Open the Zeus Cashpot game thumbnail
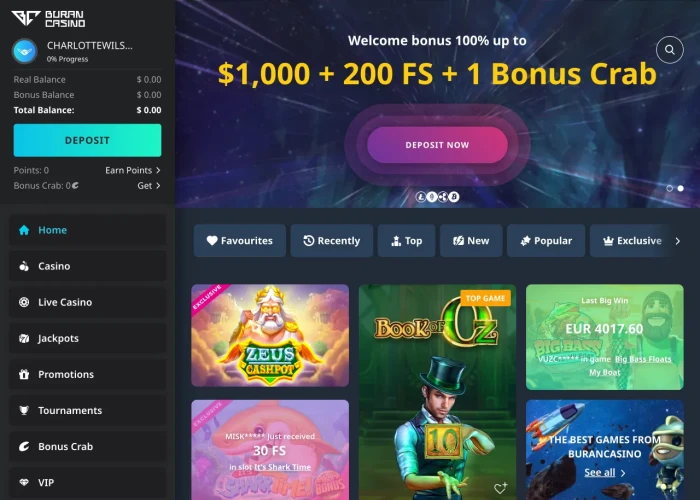Screen dimensions: 700x500 [x=270, y=335]
